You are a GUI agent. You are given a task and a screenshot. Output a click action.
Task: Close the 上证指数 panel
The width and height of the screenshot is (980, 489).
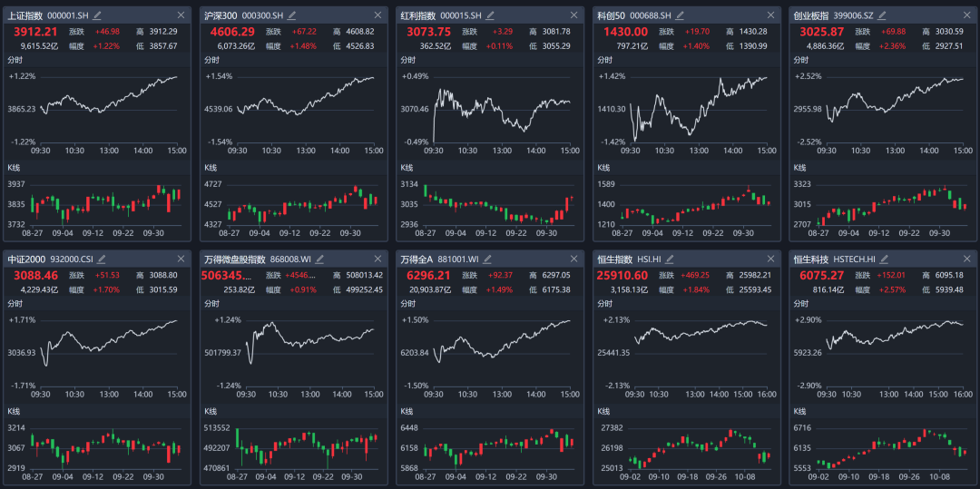[181, 15]
